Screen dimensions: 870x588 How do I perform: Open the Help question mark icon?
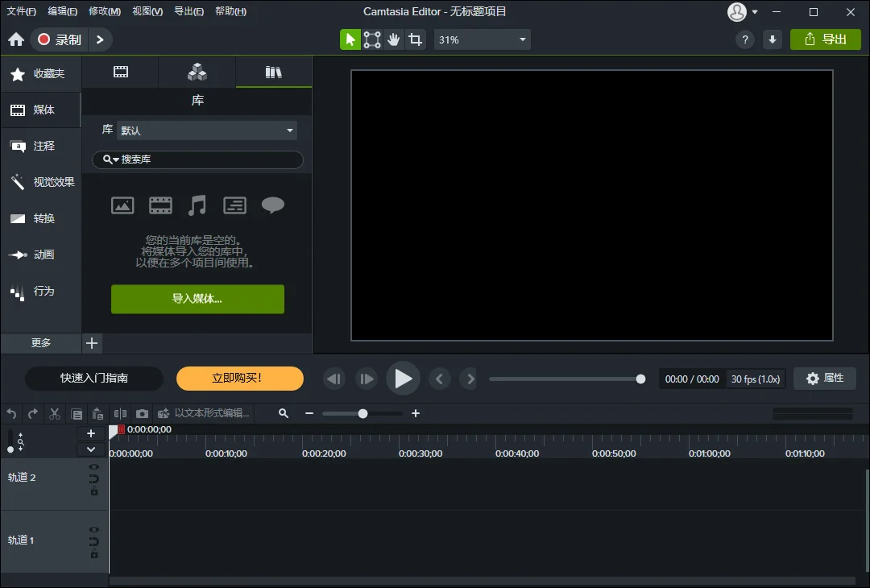745,39
